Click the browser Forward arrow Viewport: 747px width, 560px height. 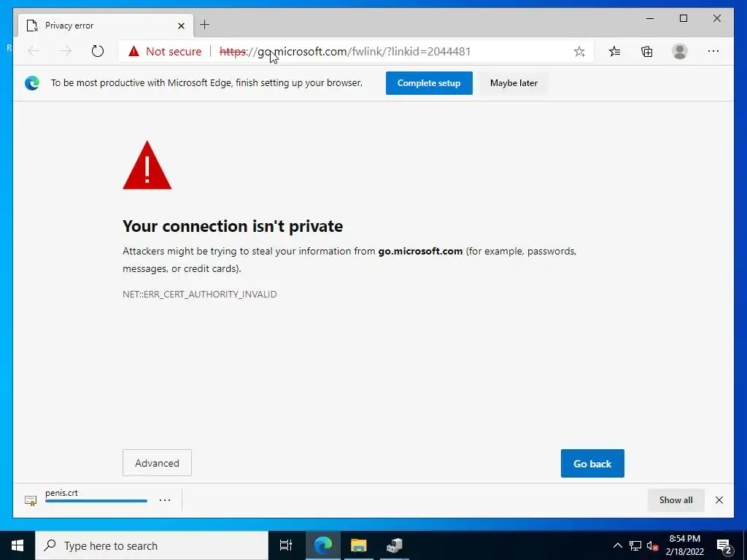click(x=66, y=51)
